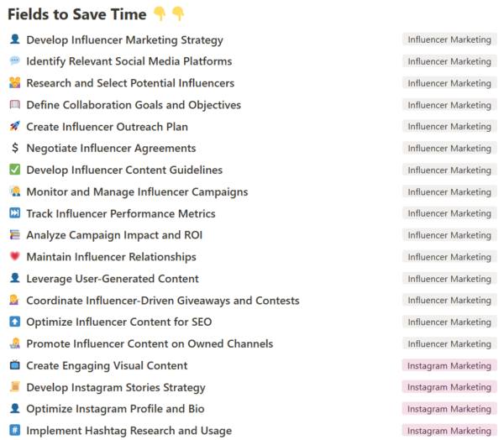Select Influencer Marketing tag on Leverage User-Generated Content row
This screenshot has height=440, width=504.
pyautogui.click(x=449, y=279)
